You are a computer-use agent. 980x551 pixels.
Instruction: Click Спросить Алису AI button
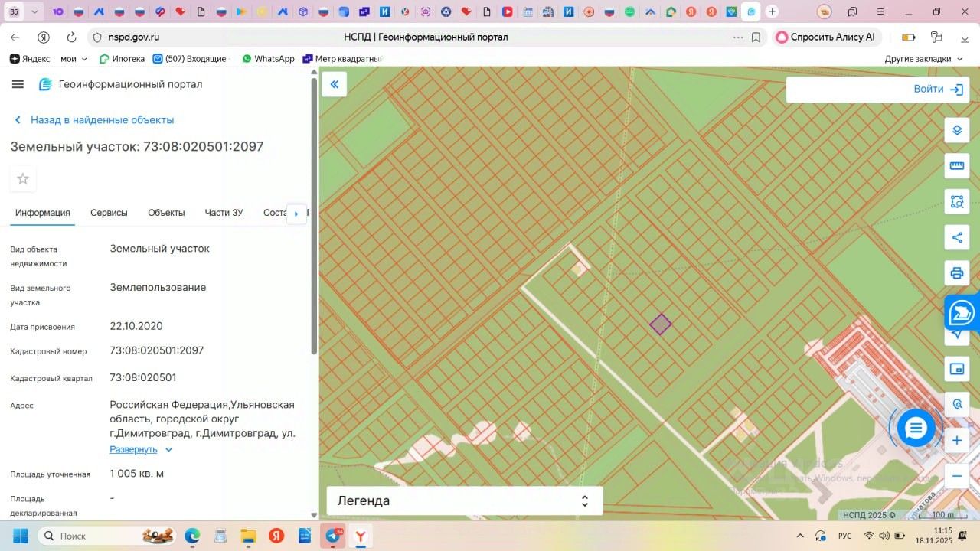pyautogui.click(x=827, y=37)
